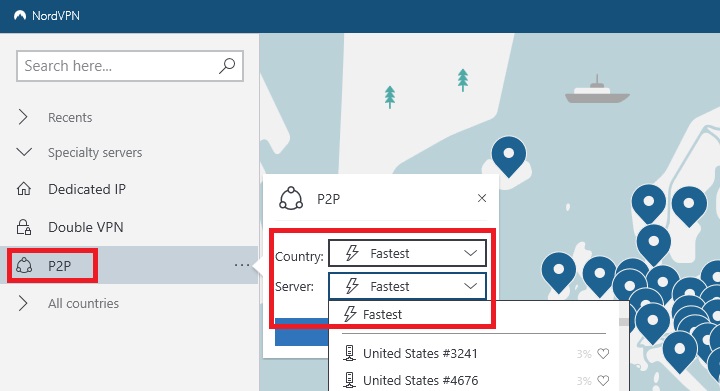Click the server icon beside United States #4676

click(x=349, y=380)
